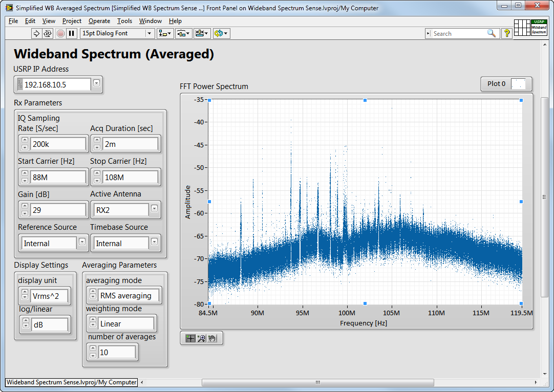The image size is (554, 392).
Task: Open the 15pt Dialog Font selector
Action: point(150,33)
